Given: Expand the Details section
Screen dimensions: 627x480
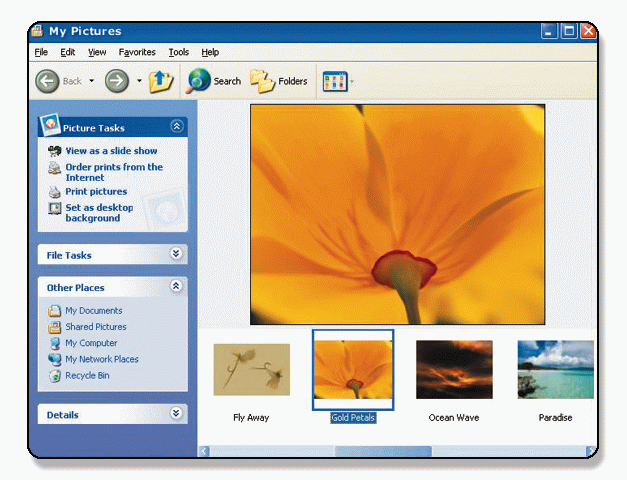Looking at the screenshot, I should [x=177, y=414].
